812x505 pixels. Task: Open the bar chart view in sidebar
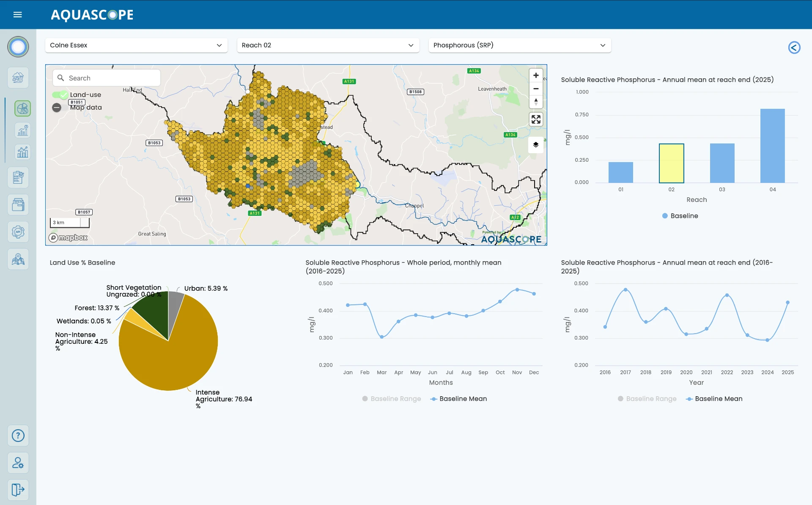click(22, 152)
